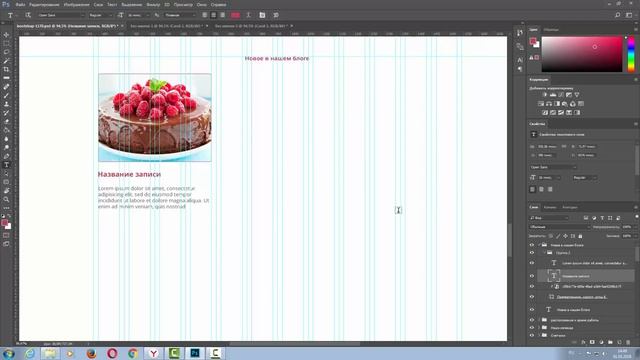Click the raspberry cake image on canvas

(x=155, y=118)
